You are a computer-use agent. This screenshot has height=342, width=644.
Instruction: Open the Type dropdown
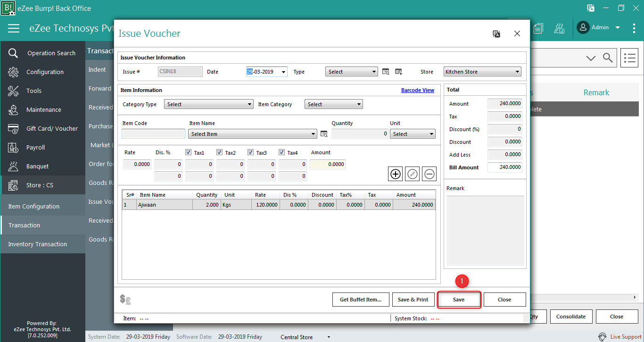tap(352, 72)
